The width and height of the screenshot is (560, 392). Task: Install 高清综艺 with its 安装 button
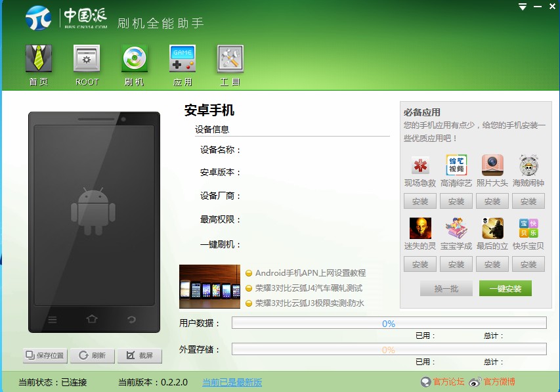click(x=456, y=201)
